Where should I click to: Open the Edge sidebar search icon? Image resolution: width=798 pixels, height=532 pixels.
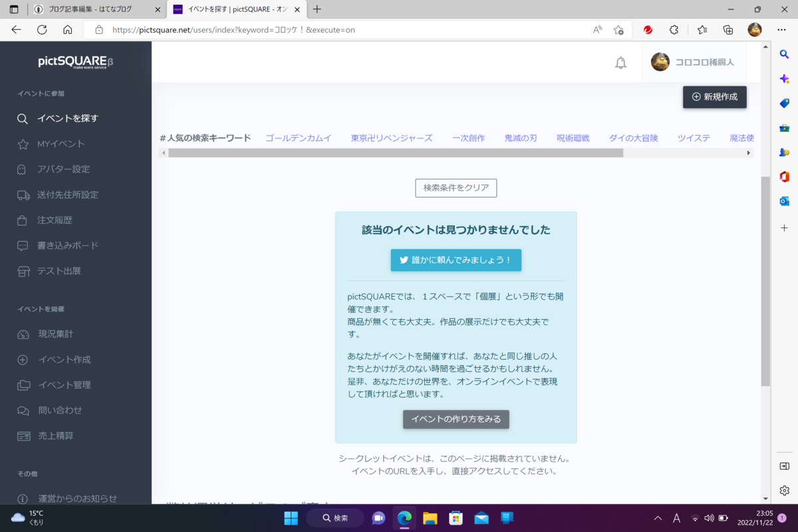point(785,54)
